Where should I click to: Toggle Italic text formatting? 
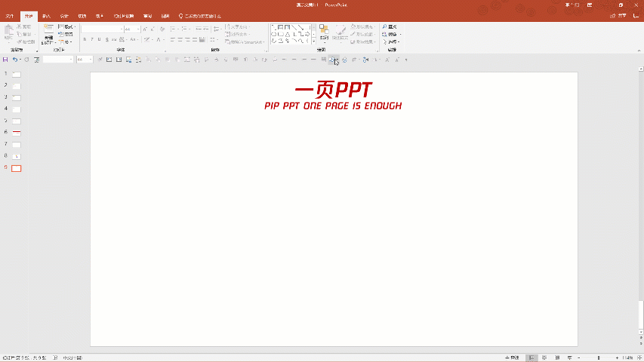click(x=91, y=39)
